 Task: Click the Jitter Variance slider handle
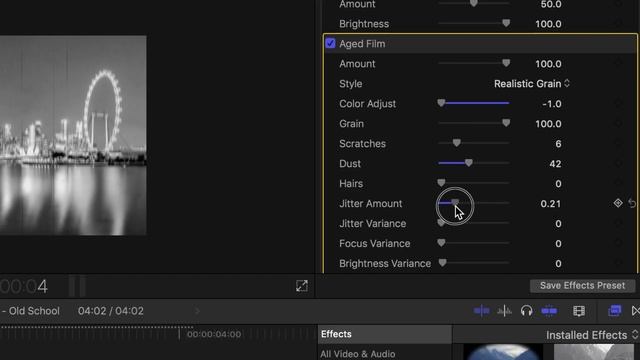pos(441,223)
